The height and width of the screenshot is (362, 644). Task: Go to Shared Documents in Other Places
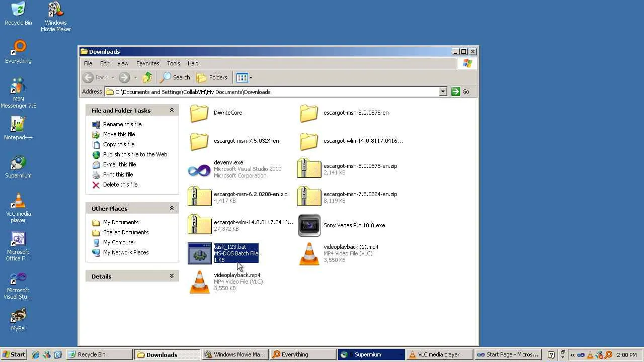coord(126,232)
